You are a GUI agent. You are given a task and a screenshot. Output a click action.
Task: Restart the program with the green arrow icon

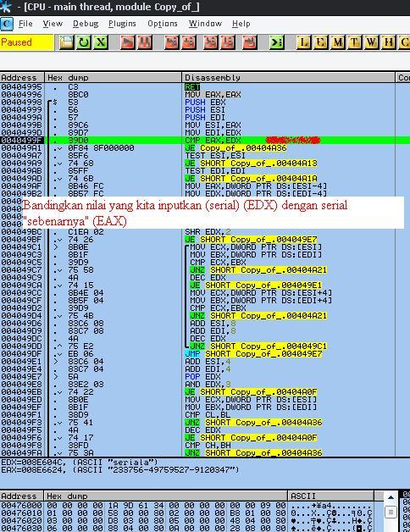[84, 42]
